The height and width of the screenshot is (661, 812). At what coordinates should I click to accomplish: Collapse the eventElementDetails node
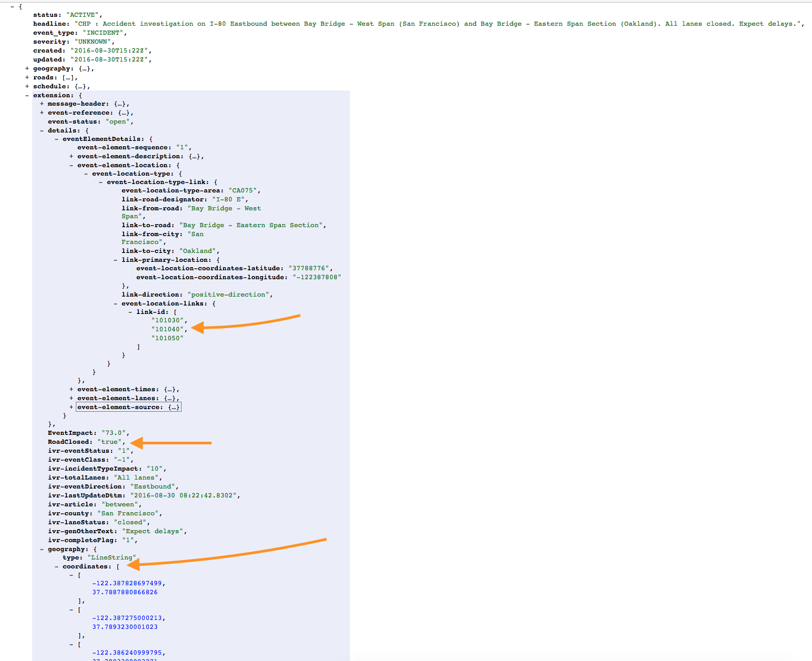56,139
